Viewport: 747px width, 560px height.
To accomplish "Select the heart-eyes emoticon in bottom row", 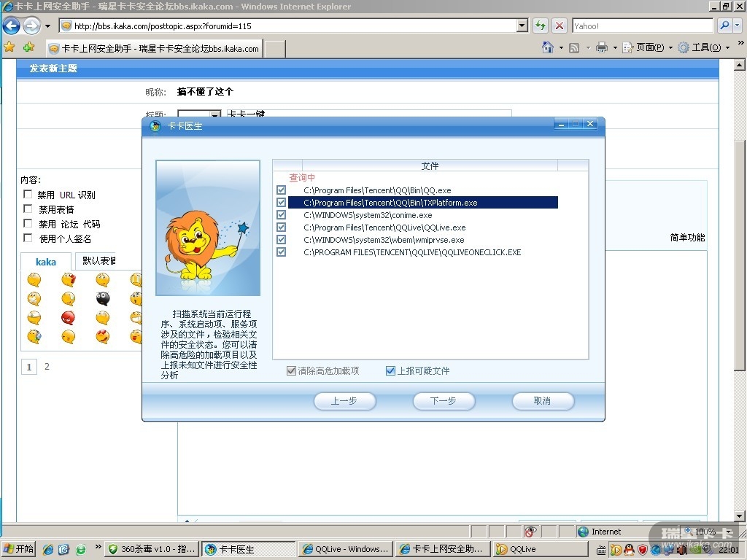I will coord(102,337).
